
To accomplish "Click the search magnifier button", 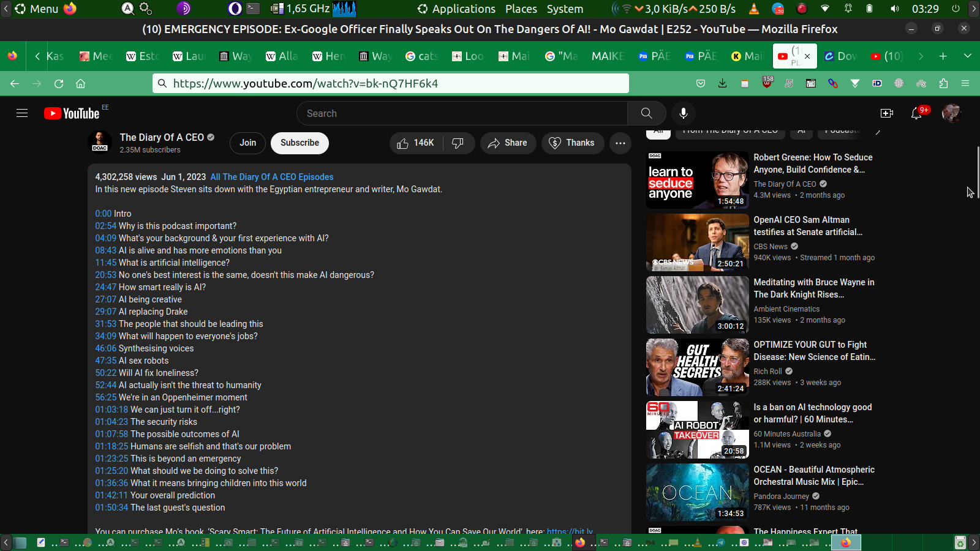I will point(646,113).
